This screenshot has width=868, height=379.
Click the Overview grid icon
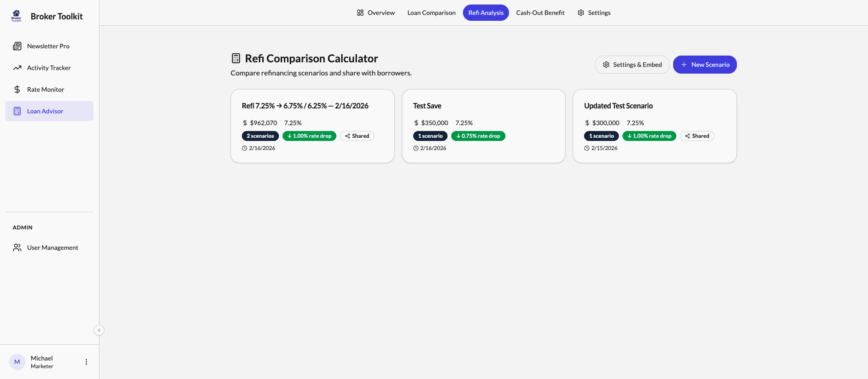tap(360, 13)
